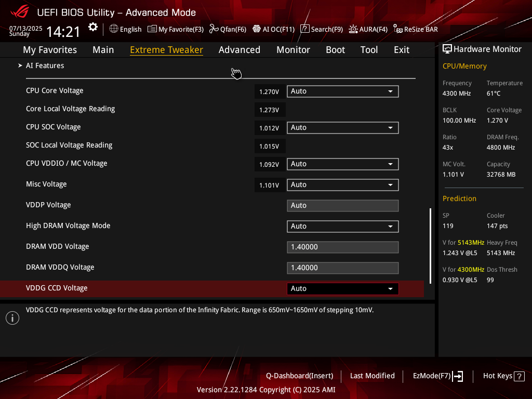Click CPU/Memory section heading
Screen dimensions: 532x399
(x=464, y=66)
